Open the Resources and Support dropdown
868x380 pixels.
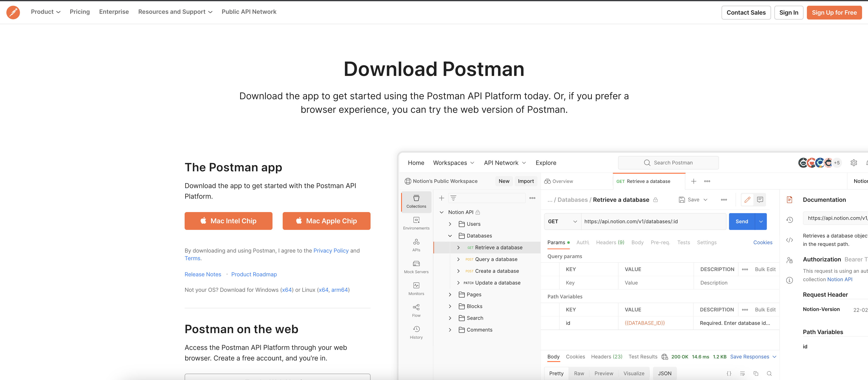175,12
